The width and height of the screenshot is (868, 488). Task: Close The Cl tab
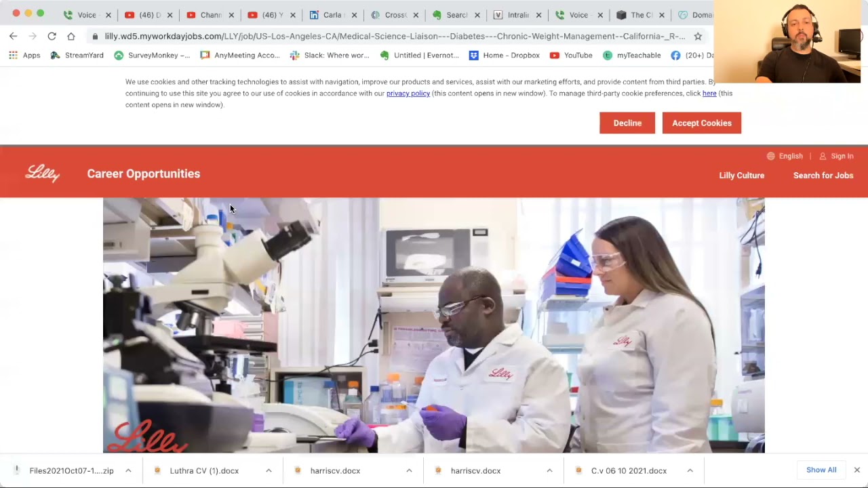(661, 15)
